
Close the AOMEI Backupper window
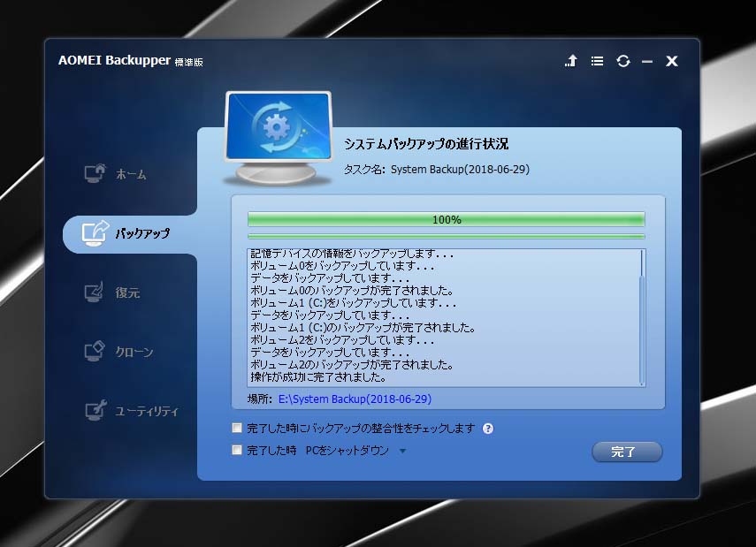point(672,61)
